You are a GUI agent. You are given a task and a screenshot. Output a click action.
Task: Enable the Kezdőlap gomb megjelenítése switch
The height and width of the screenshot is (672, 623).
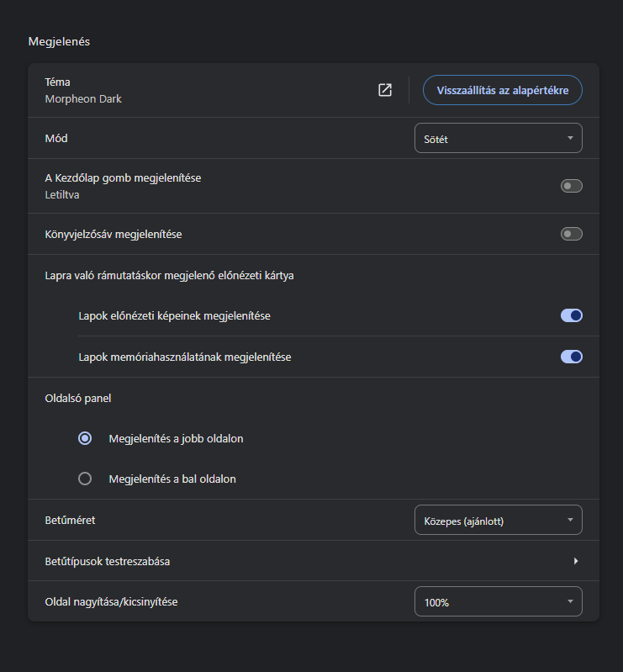(571, 186)
